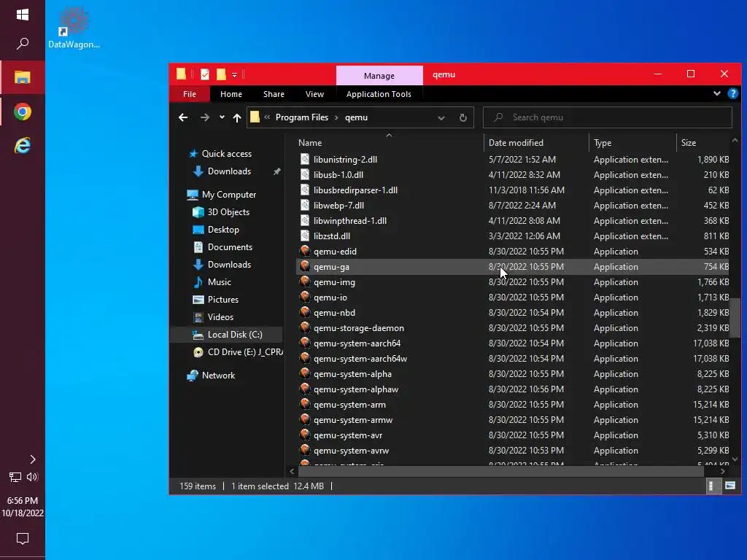
Task: Select the libusb-1.0.dll file
Action: tap(338, 175)
